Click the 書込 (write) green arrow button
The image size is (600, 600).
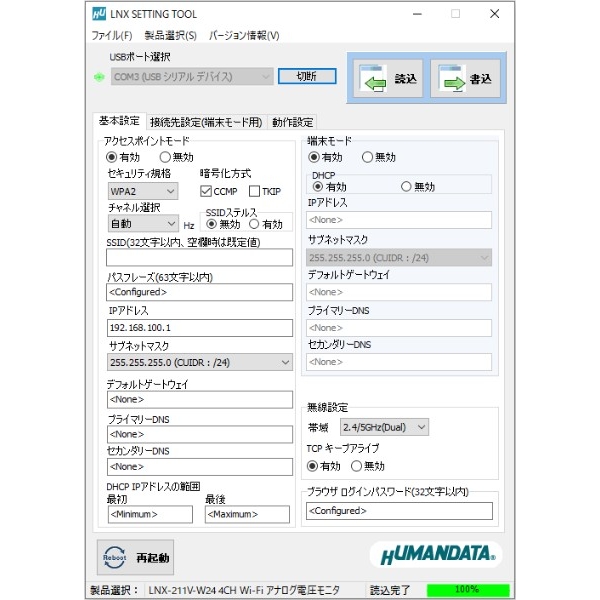465,78
